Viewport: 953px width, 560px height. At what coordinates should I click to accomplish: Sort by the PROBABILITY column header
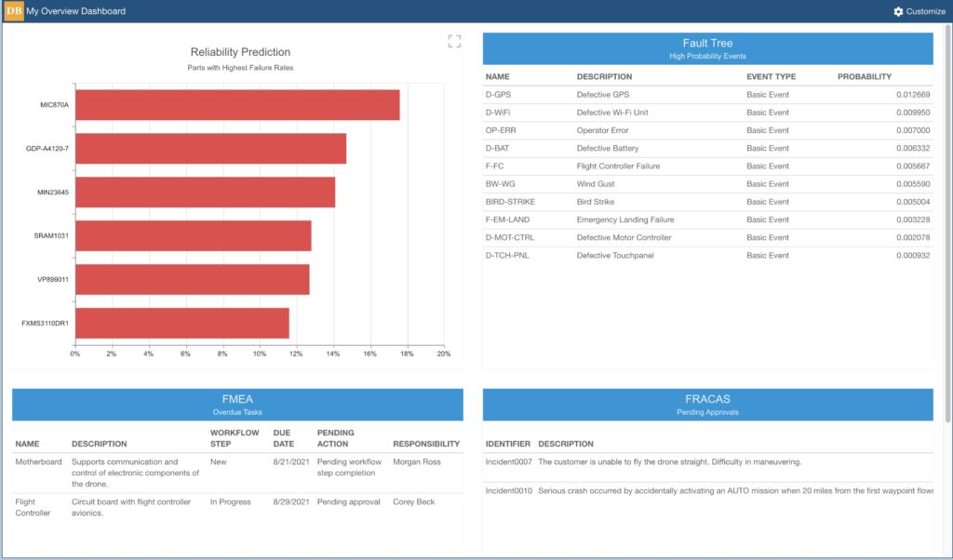tap(866, 76)
